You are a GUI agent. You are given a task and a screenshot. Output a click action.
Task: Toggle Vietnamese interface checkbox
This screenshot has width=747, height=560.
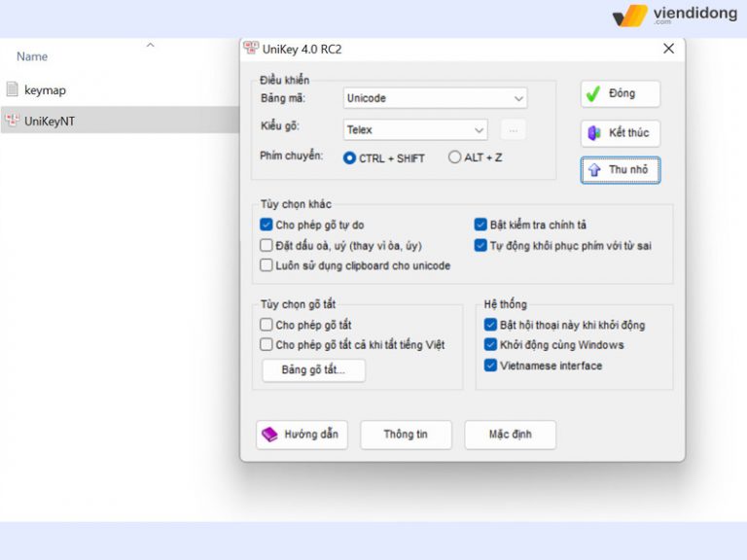490,366
